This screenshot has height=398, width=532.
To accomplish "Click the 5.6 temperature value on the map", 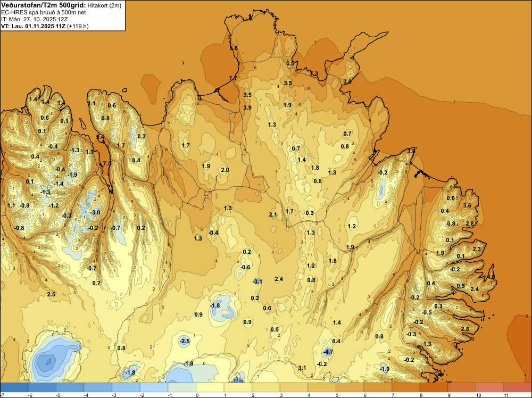I will (x=234, y=48).
